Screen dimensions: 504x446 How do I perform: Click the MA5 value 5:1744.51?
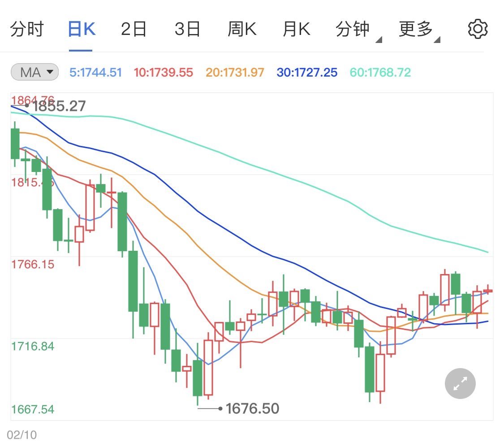[96, 73]
